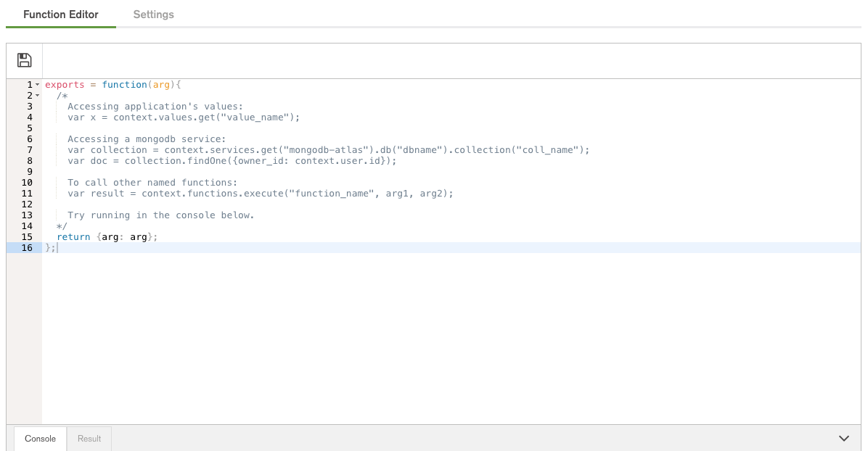Screen dimensions: 868x451
Task: Click the "mongodb-atlas" string on line 7
Action: [326, 150]
